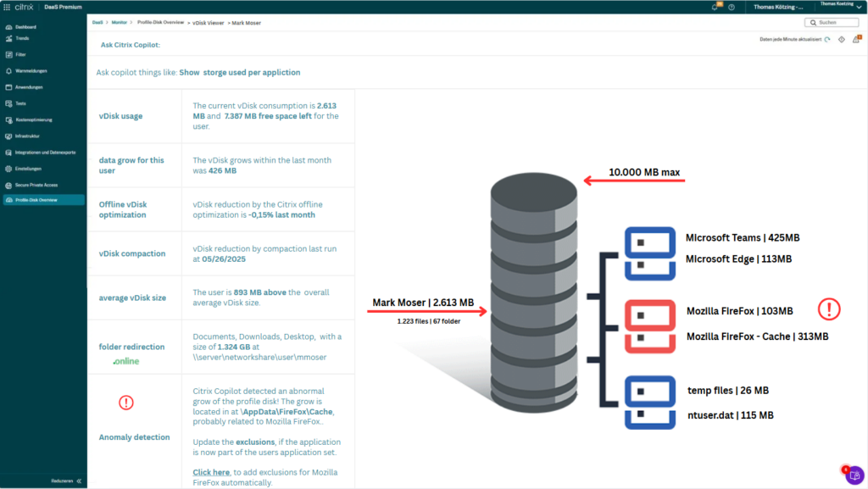Click the Warnmeldungen bell icon in sidebar
Image resolution: width=868 pixels, height=489 pixels.
8,71
